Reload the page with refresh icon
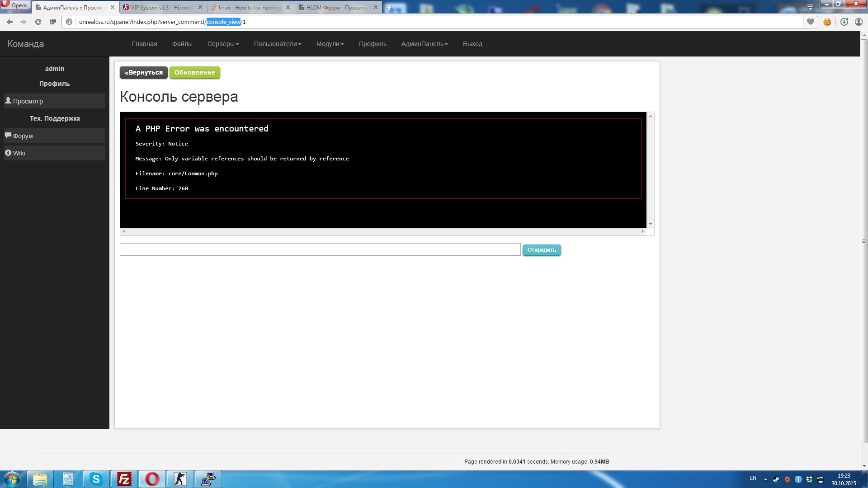This screenshot has width=868, height=488. (x=38, y=22)
